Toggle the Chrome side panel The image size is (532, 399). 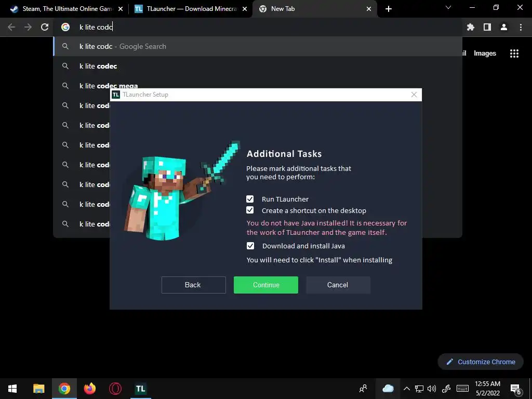[487, 27]
